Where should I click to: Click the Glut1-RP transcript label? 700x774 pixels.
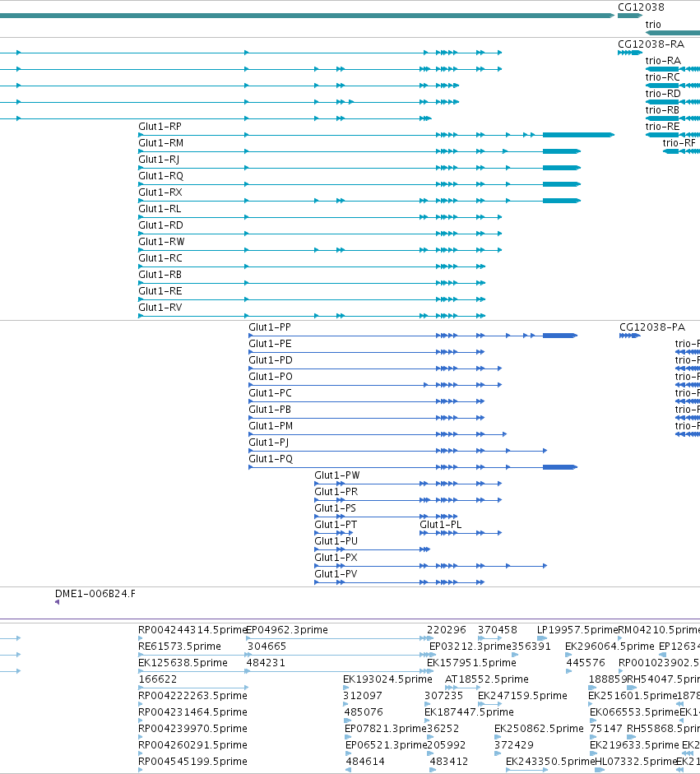pos(160,127)
